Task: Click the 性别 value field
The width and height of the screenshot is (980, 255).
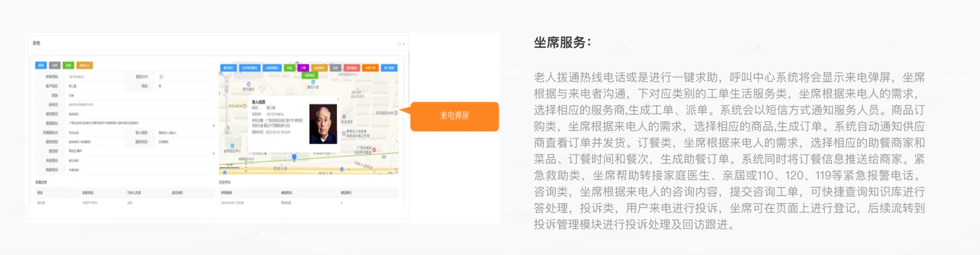Action: (x=185, y=86)
